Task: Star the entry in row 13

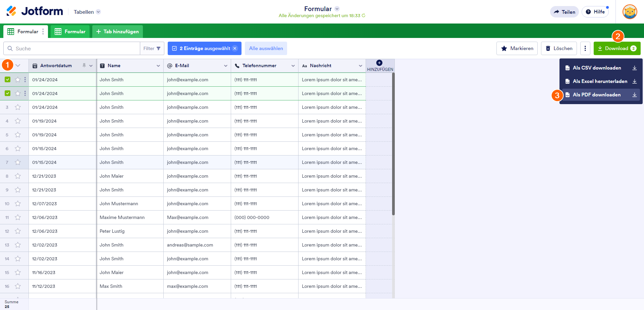Action: (x=18, y=245)
